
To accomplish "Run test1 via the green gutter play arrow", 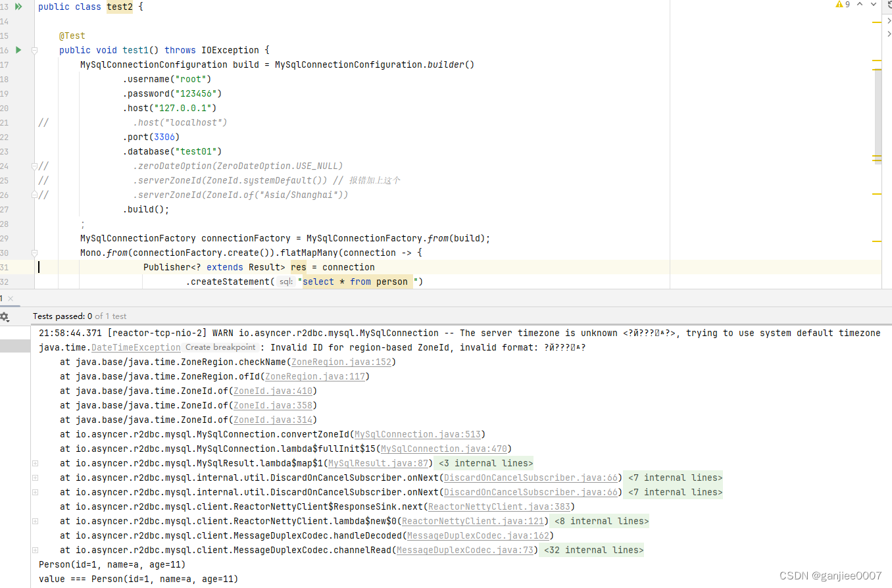I will [x=18, y=49].
